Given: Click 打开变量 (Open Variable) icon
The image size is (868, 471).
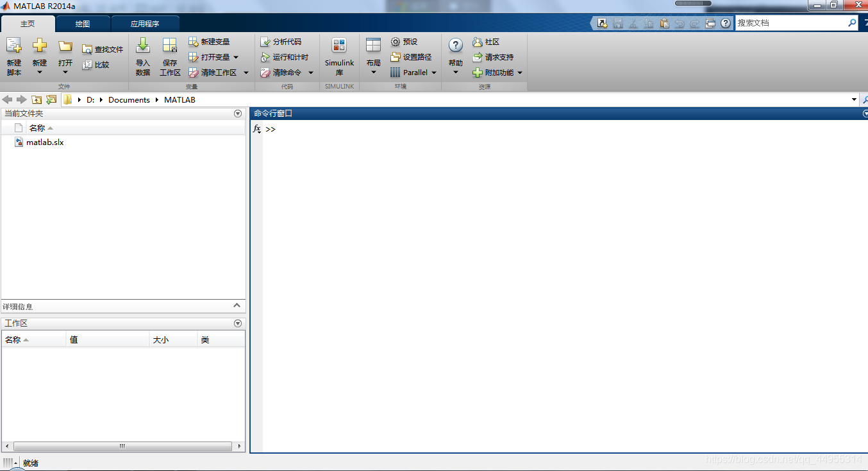Looking at the screenshot, I should [193, 57].
